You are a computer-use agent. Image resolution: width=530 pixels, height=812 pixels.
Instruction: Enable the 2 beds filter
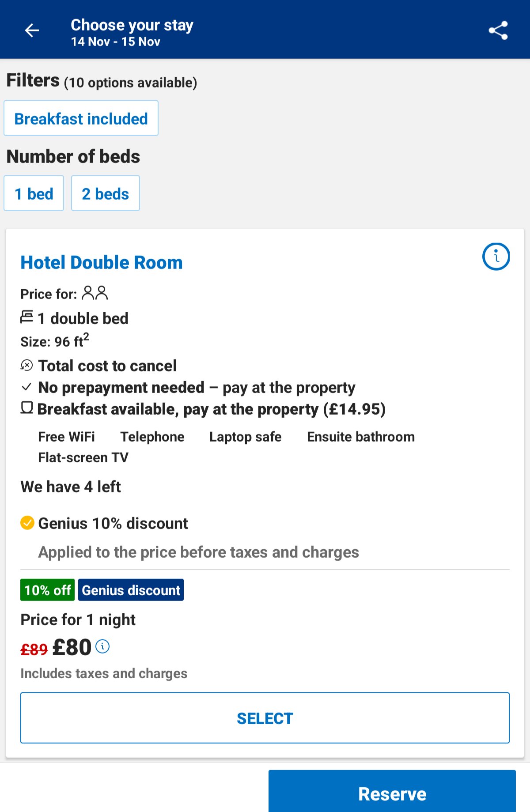(105, 193)
